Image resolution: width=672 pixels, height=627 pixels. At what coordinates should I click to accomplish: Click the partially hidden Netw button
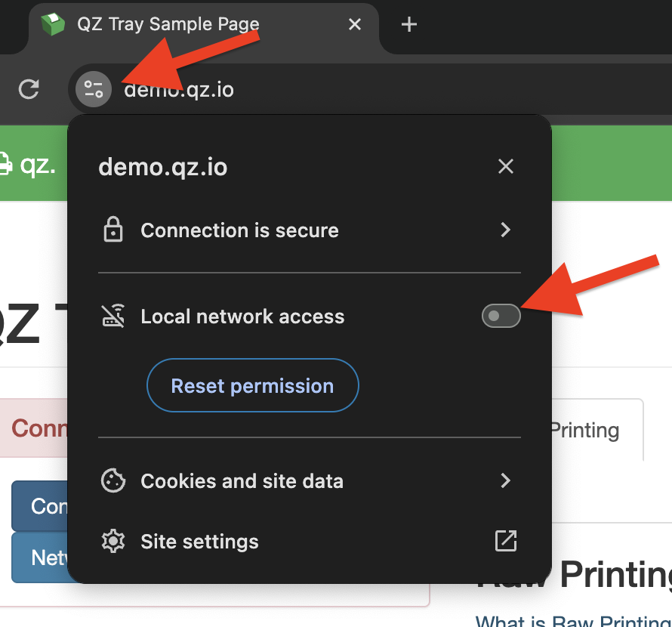pos(41,558)
